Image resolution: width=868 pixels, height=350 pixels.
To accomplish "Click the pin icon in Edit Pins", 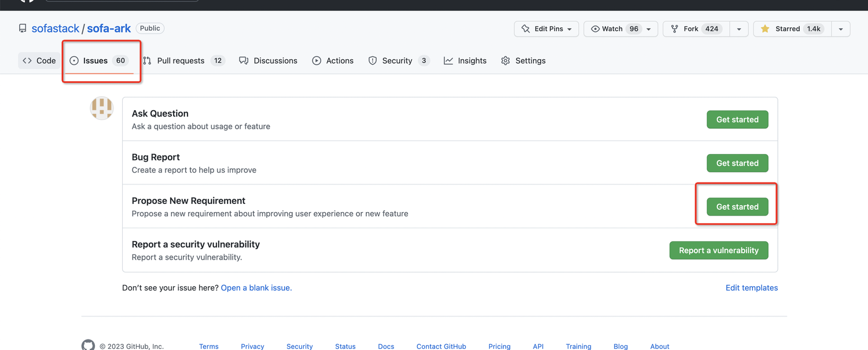I will pyautogui.click(x=525, y=28).
